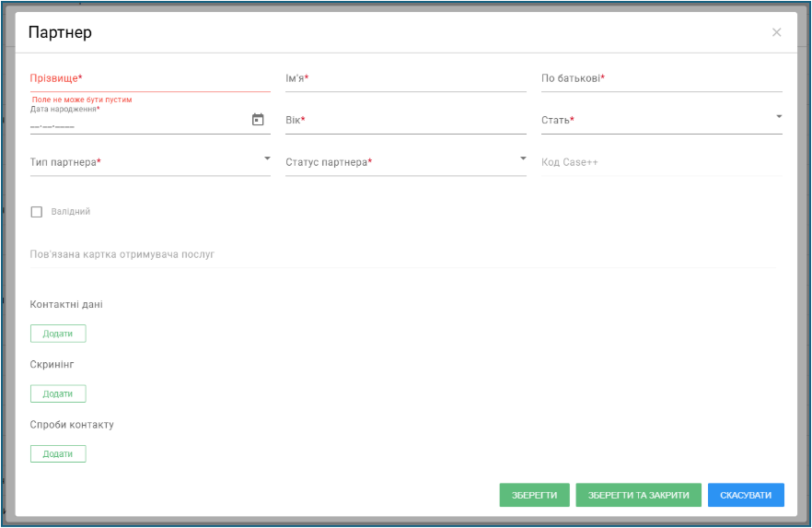Click the ЗБЕРЕГТИ button

click(534, 496)
